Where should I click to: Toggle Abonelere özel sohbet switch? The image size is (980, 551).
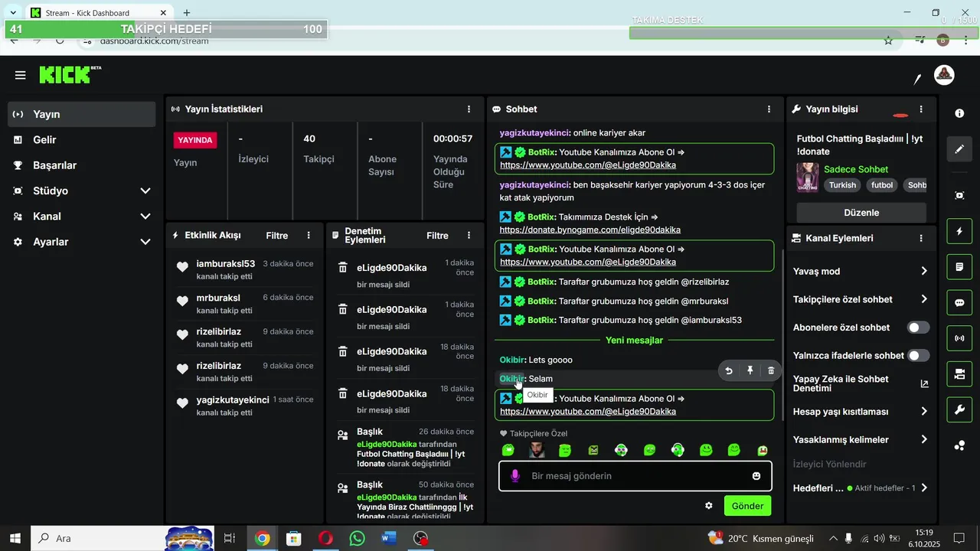tap(918, 328)
